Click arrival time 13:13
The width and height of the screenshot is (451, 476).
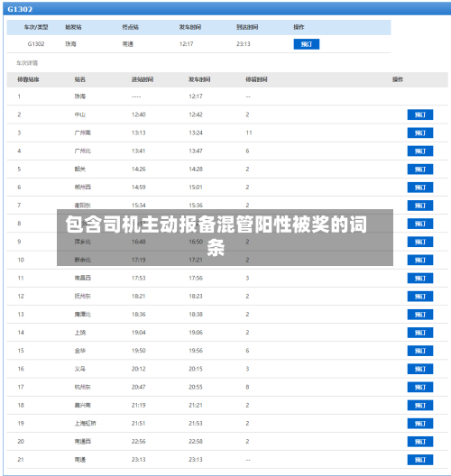click(139, 133)
